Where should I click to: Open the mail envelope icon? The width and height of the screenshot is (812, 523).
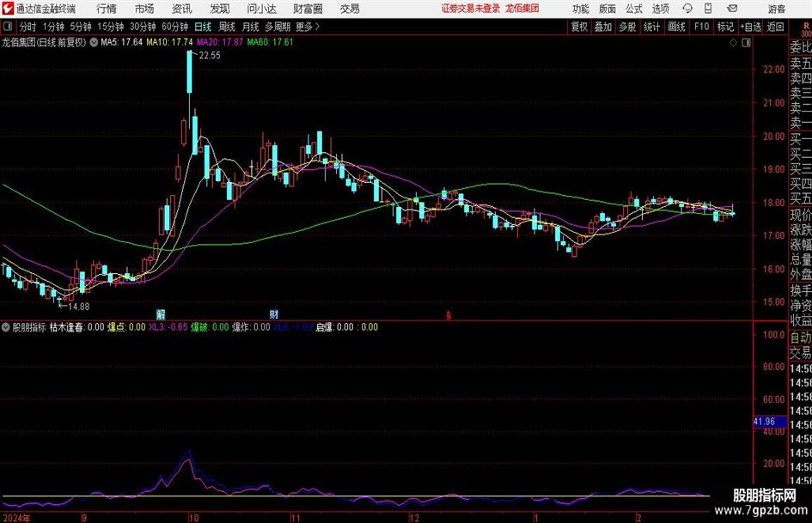(732, 9)
